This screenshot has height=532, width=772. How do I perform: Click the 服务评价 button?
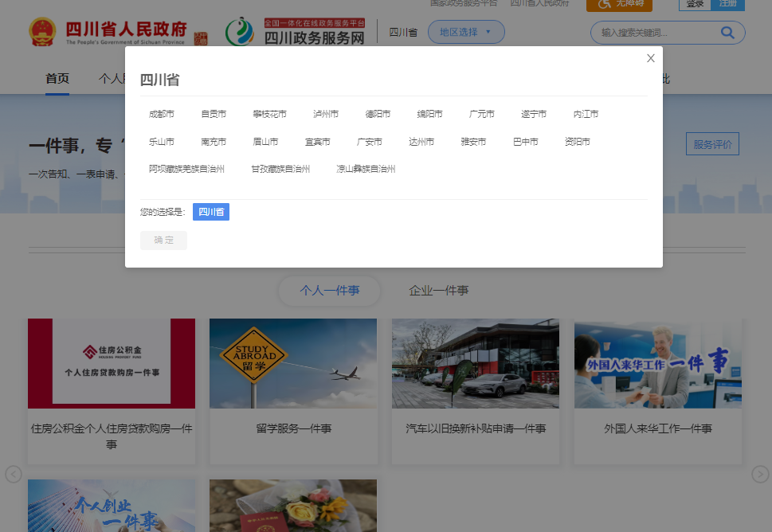pos(712,144)
